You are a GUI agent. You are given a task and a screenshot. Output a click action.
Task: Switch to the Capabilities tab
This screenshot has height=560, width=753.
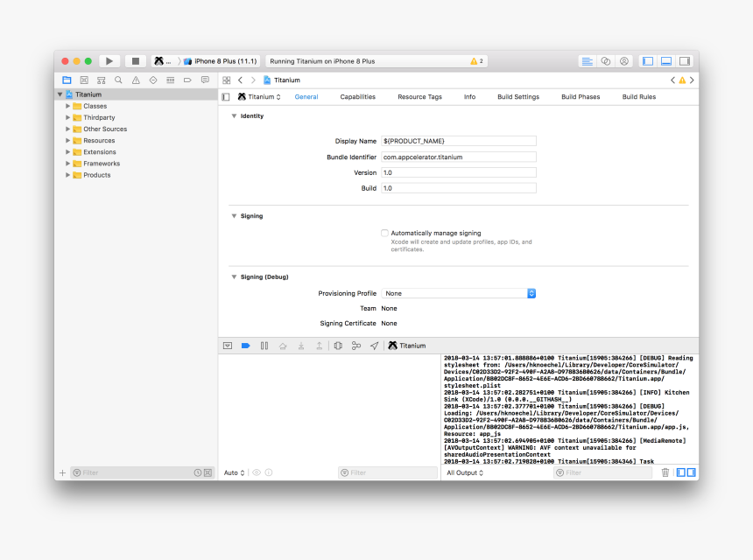point(358,97)
